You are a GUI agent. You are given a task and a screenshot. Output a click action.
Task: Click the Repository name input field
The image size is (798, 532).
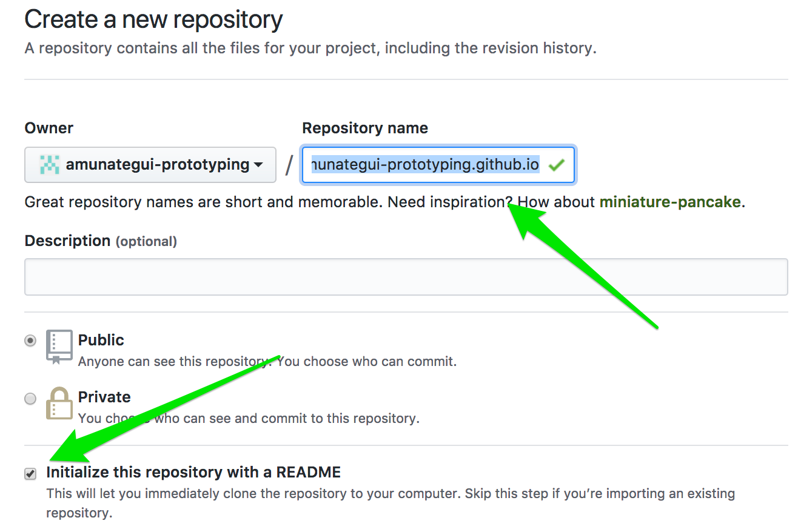point(438,164)
